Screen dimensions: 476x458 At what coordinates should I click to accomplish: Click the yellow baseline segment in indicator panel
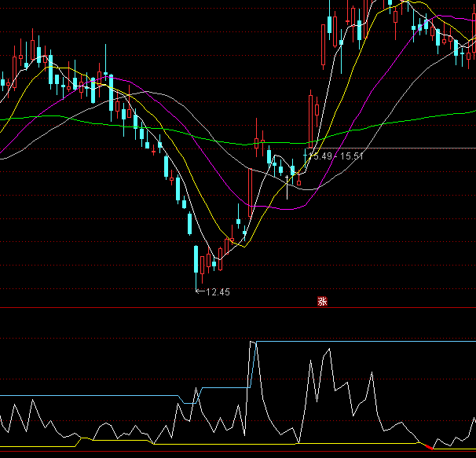tap(353, 444)
